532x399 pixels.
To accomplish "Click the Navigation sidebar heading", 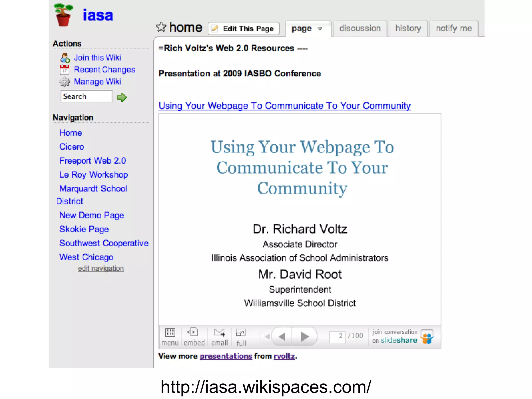I will coord(73,118).
